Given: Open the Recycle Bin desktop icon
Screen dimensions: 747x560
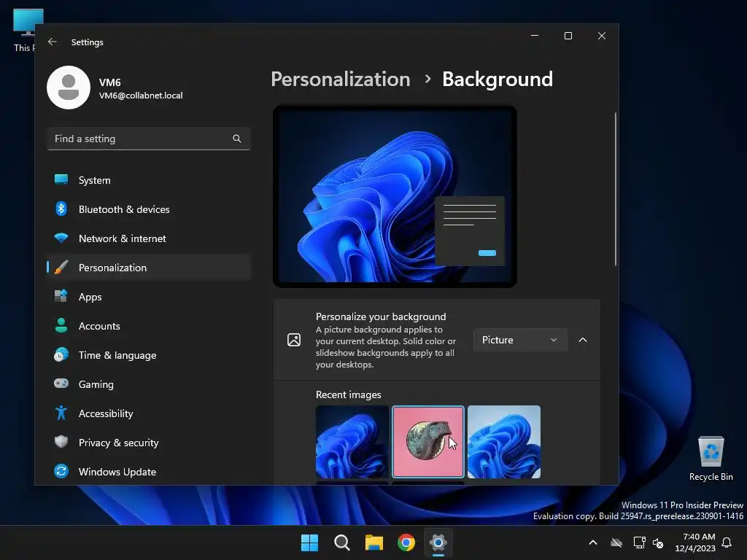Looking at the screenshot, I should (711, 459).
